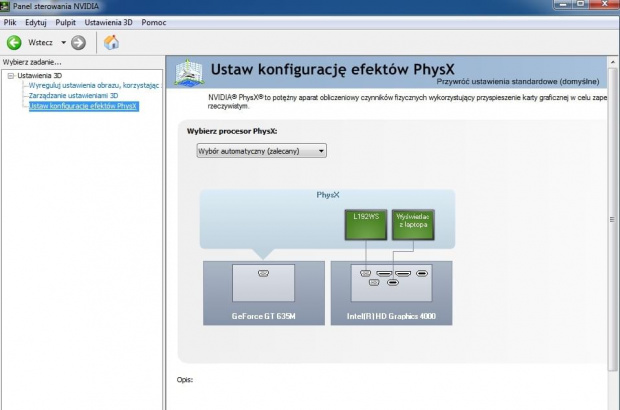
Task: Click the green L192WS monitor box
Action: click(x=366, y=225)
